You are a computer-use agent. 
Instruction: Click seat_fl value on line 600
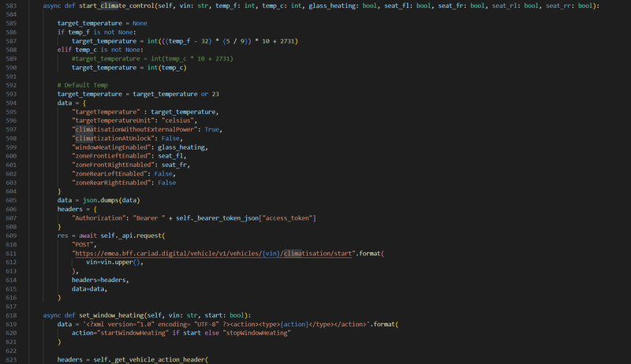click(170, 156)
